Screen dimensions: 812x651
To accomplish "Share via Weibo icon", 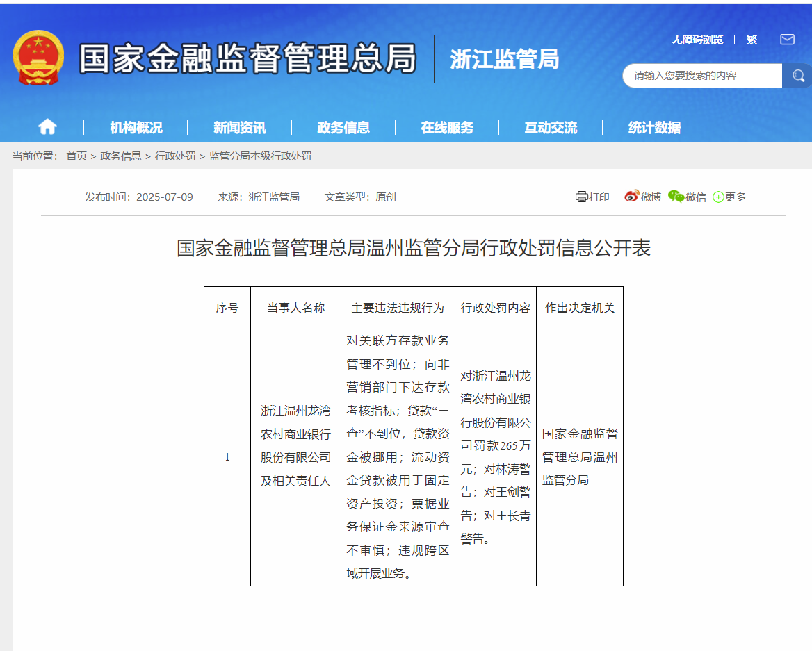I will tap(631, 196).
